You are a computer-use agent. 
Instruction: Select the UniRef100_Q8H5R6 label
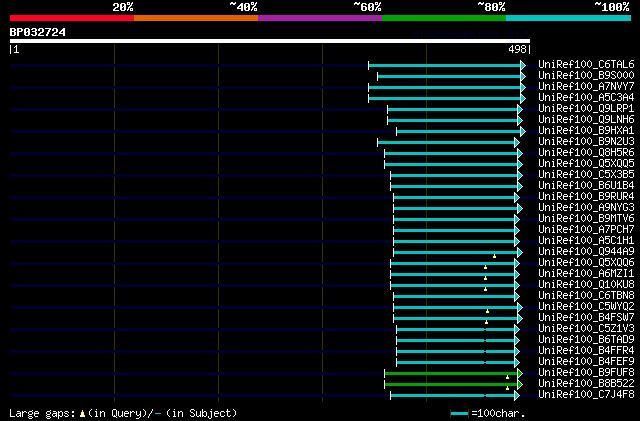586,153
